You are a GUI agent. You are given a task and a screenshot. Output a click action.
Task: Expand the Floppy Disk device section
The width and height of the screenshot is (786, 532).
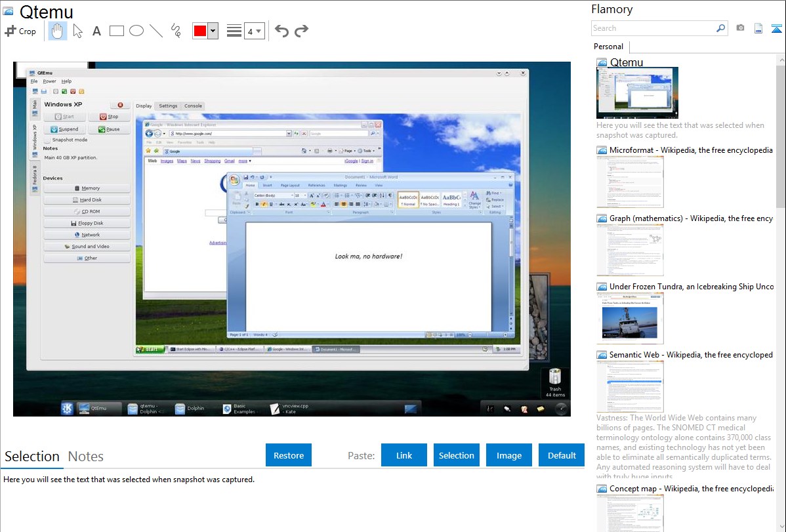pos(87,223)
